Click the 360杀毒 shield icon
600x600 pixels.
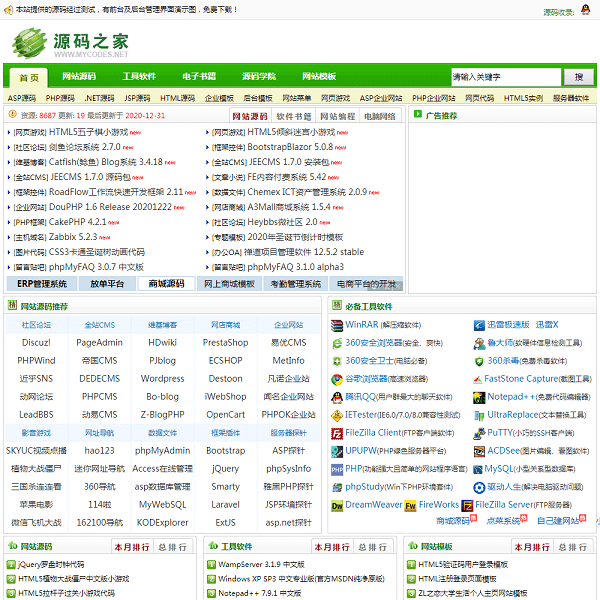(479, 362)
